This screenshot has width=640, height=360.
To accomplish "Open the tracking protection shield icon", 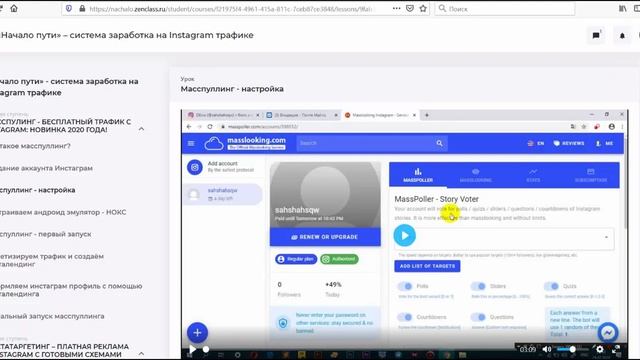I will [x=69, y=9].
